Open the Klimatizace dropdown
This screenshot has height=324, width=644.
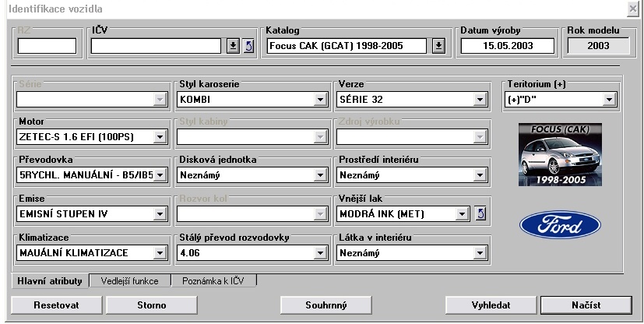point(160,252)
